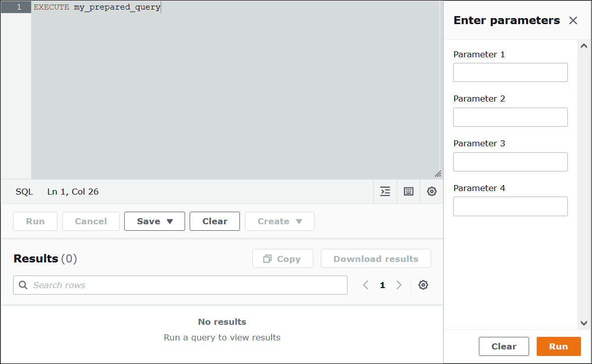Screen dimensions: 592x364
Task: Run the query with entered parameters
Action: pos(558,346)
